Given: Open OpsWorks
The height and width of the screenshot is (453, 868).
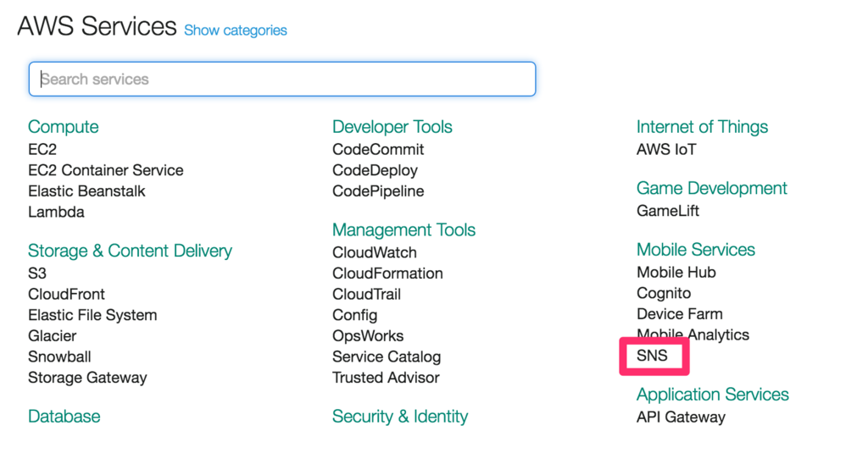Looking at the screenshot, I should pos(368,336).
